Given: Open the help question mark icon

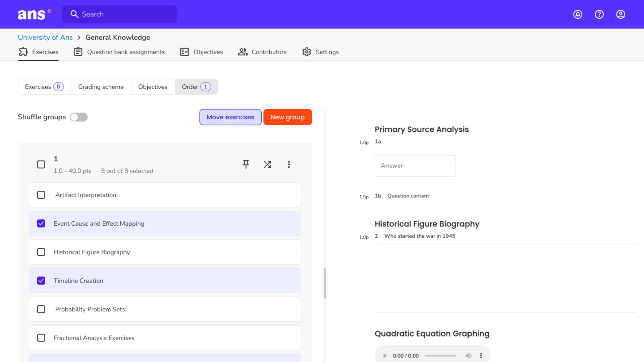Looking at the screenshot, I should [x=599, y=14].
